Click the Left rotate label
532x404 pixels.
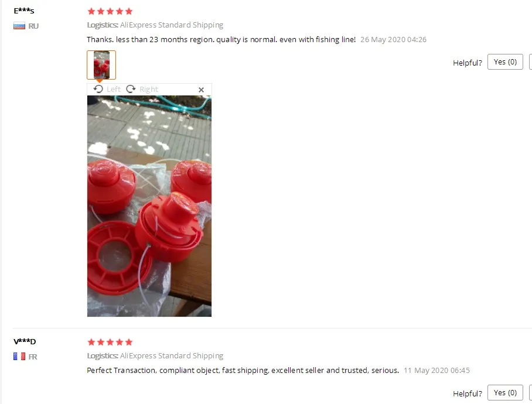114,89
